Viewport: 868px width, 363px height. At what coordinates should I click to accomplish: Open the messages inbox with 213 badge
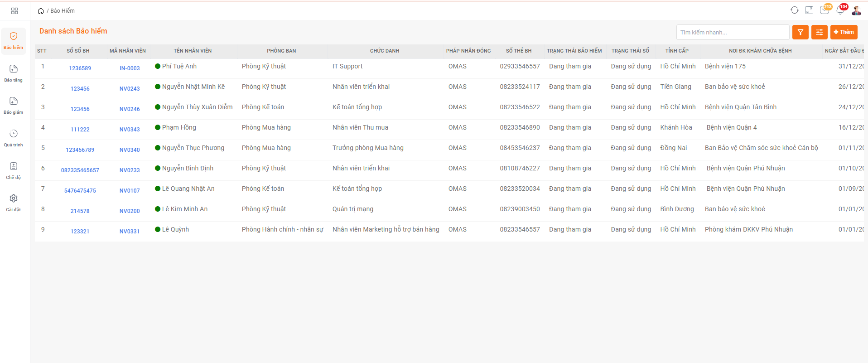(825, 10)
